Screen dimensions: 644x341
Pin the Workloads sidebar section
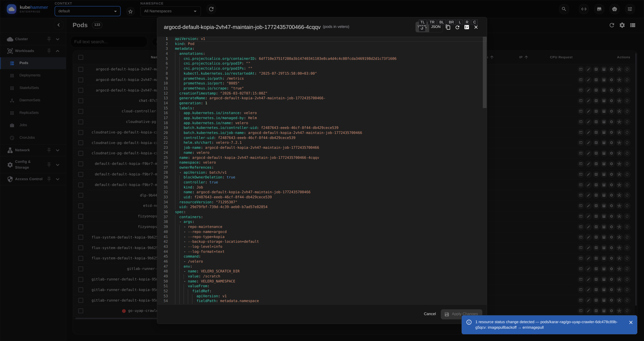pos(49,51)
